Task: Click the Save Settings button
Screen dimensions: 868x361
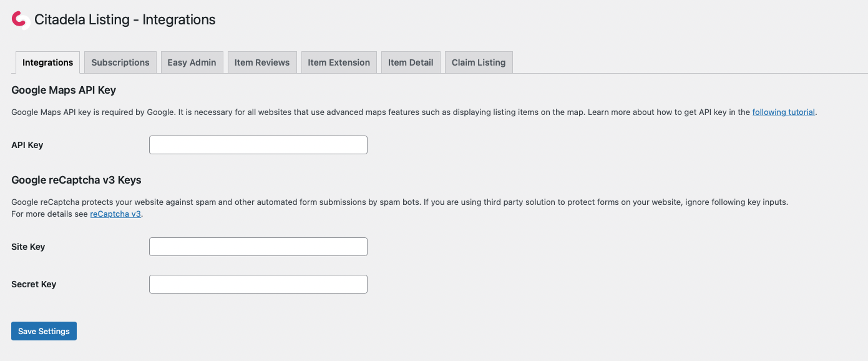Action: 44,331
